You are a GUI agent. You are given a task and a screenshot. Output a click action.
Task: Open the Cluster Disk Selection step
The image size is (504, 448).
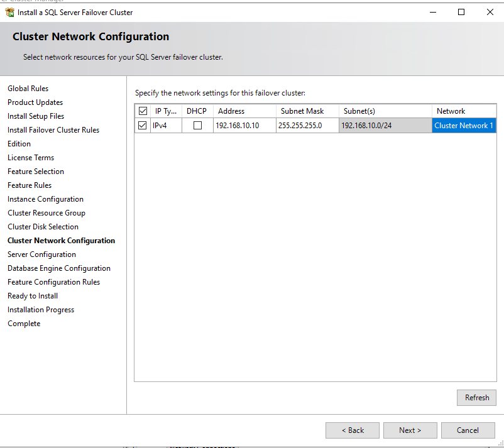(43, 227)
